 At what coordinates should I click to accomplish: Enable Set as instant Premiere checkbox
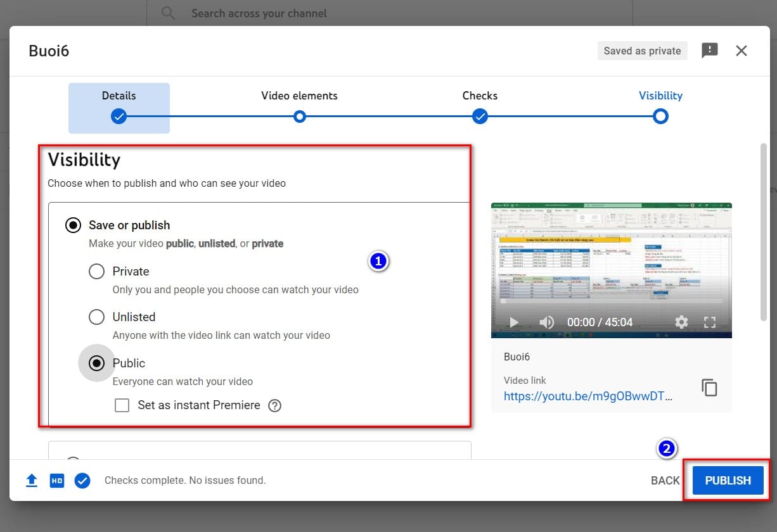click(x=122, y=405)
